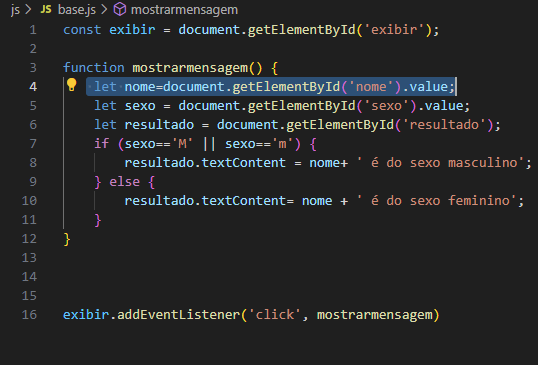
Task: Click line number 5 in the gutter
Action: click(33, 106)
